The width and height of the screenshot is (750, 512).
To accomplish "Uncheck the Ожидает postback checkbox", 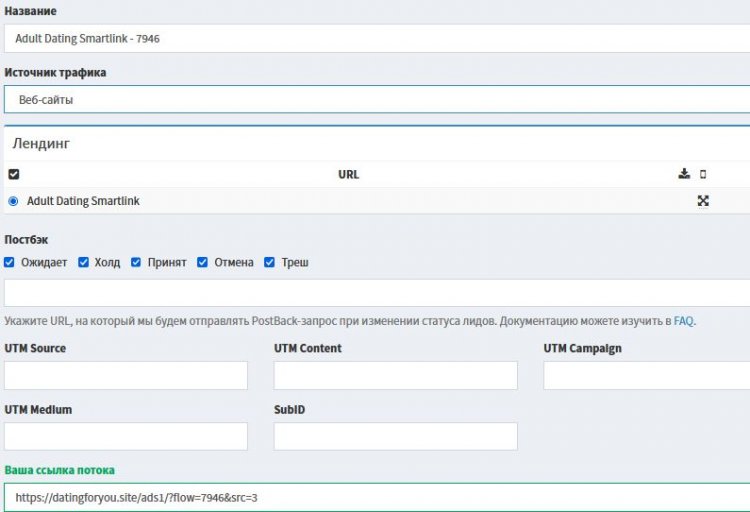I will 10,262.
